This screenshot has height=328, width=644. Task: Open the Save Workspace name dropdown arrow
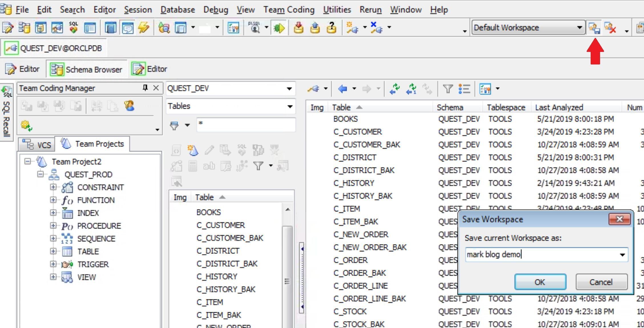(x=622, y=255)
